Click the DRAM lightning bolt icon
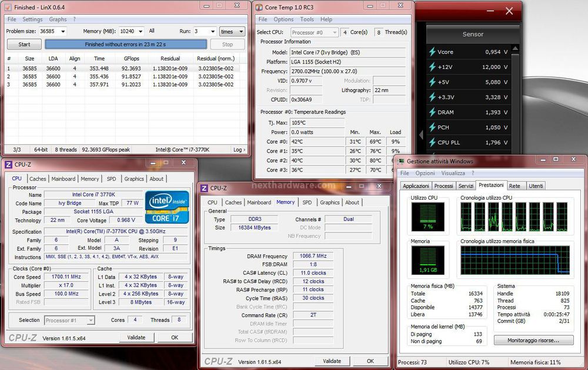Screen dimensions: 588x370 coord(432,112)
